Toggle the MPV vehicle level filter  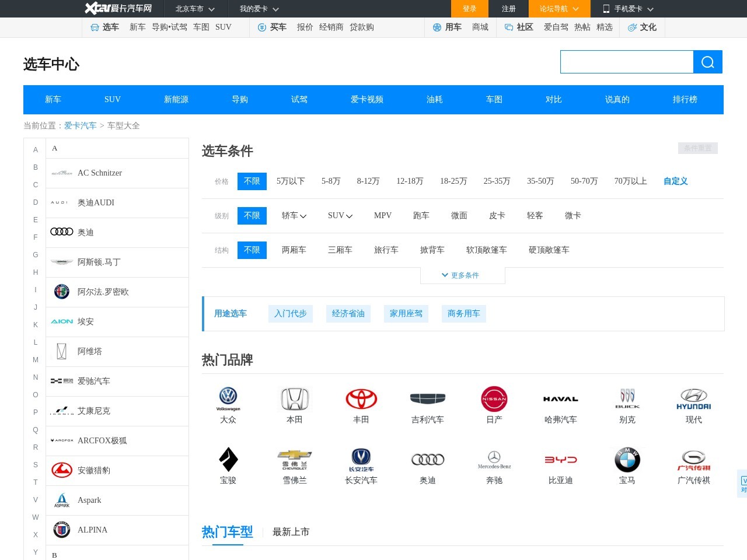[382, 216]
